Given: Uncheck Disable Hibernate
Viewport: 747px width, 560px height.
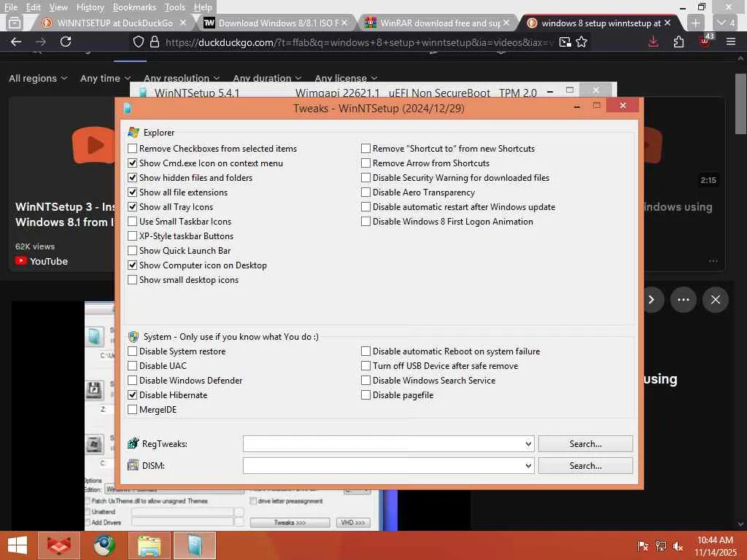Looking at the screenshot, I should [133, 394].
